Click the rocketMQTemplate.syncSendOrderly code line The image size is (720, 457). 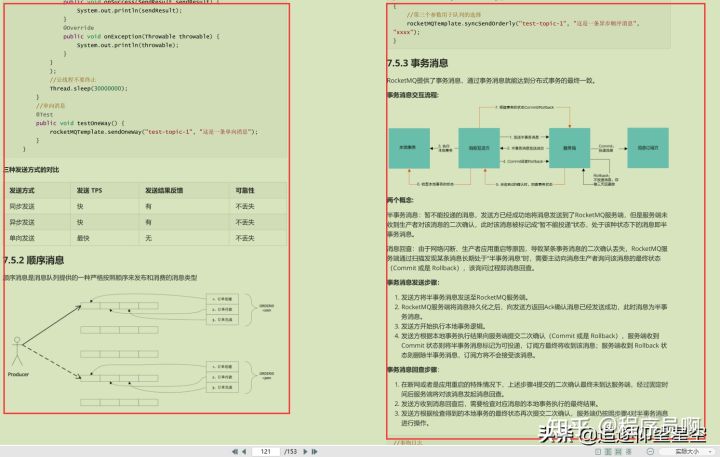coord(523,23)
